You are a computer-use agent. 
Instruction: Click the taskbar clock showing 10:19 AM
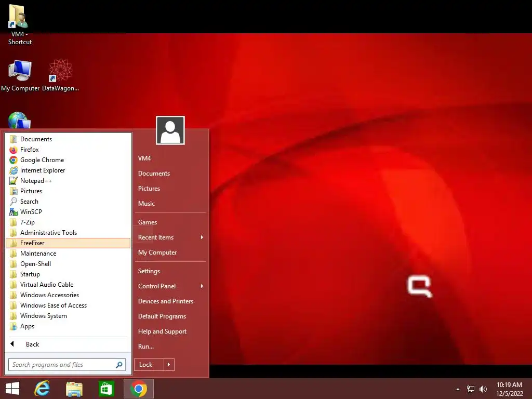point(510,389)
